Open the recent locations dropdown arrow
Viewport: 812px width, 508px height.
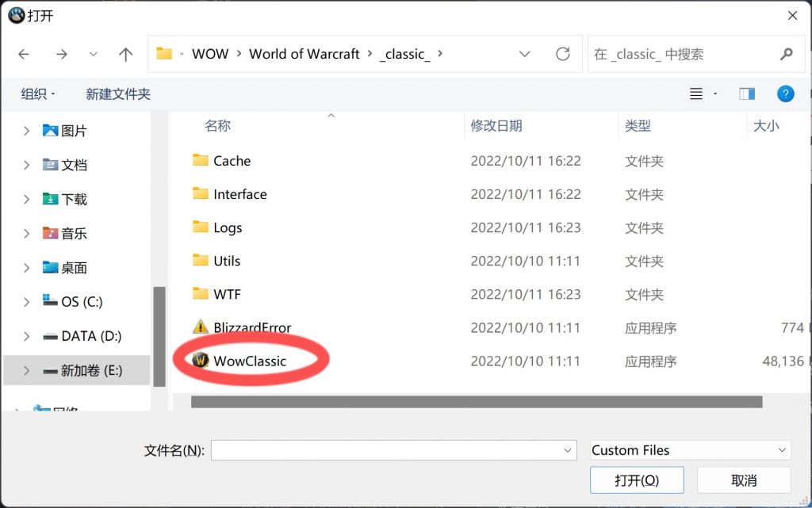pyautogui.click(x=94, y=55)
